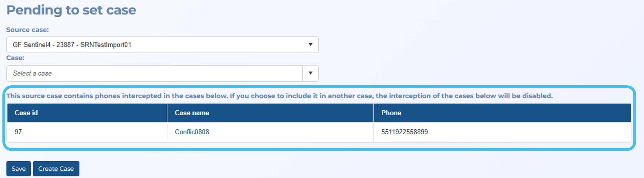
Task: Click the 'Pending to set case' heading
Action: click(x=71, y=10)
